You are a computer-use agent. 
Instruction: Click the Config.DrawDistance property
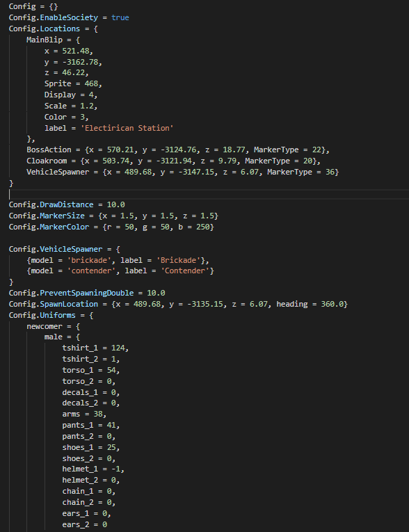click(x=51, y=204)
